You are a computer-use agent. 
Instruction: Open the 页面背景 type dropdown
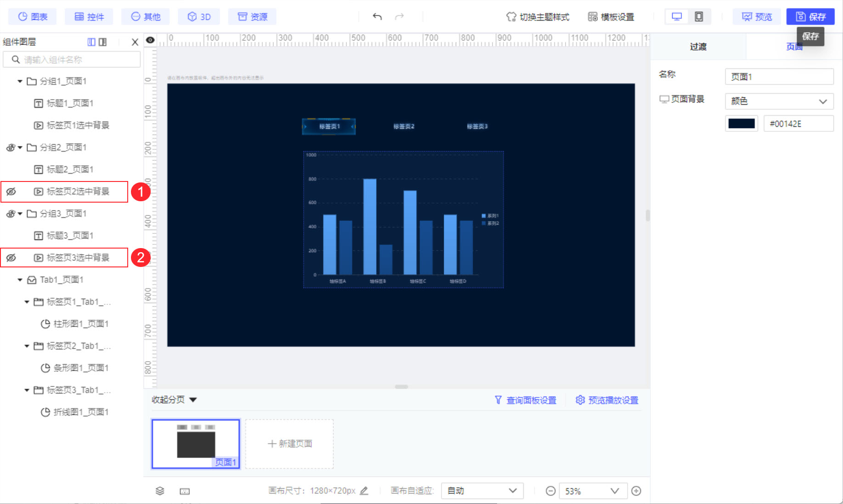pos(779,101)
